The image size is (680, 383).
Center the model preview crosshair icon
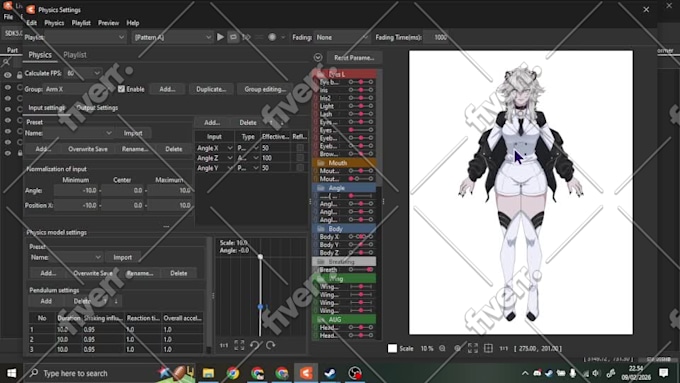point(488,348)
